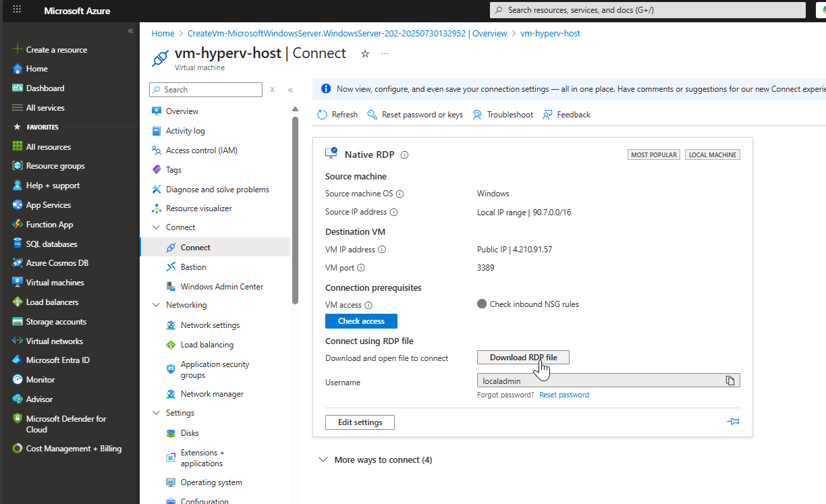Screen dimensions: 826x504
Task: Open Overview in the resource menu
Action: [x=182, y=111]
